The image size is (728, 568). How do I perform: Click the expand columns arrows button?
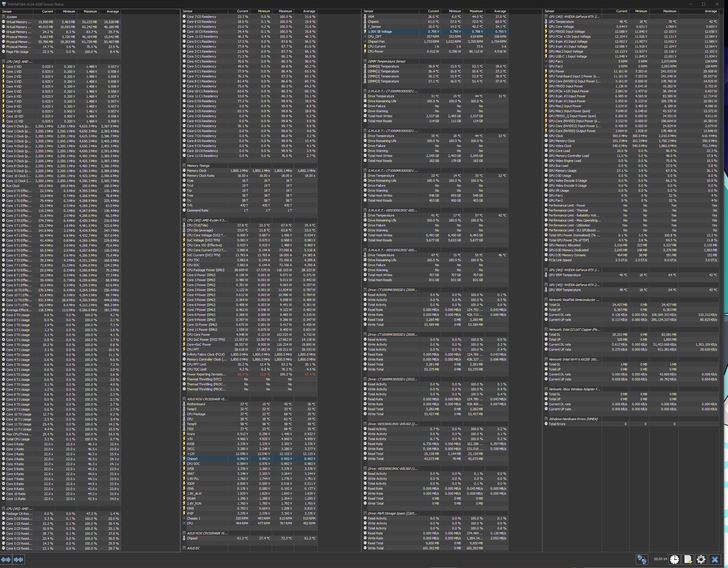(x=6, y=559)
